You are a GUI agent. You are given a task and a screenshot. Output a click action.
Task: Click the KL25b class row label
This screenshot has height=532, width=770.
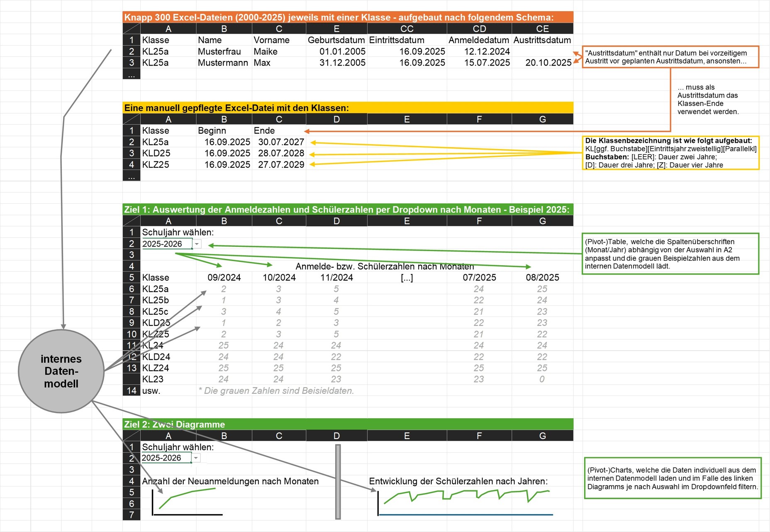[x=156, y=300]
